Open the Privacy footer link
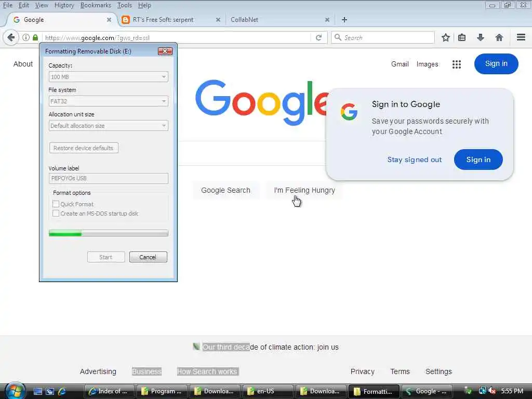The image size is (532, 399). click(x=362, y=371)
